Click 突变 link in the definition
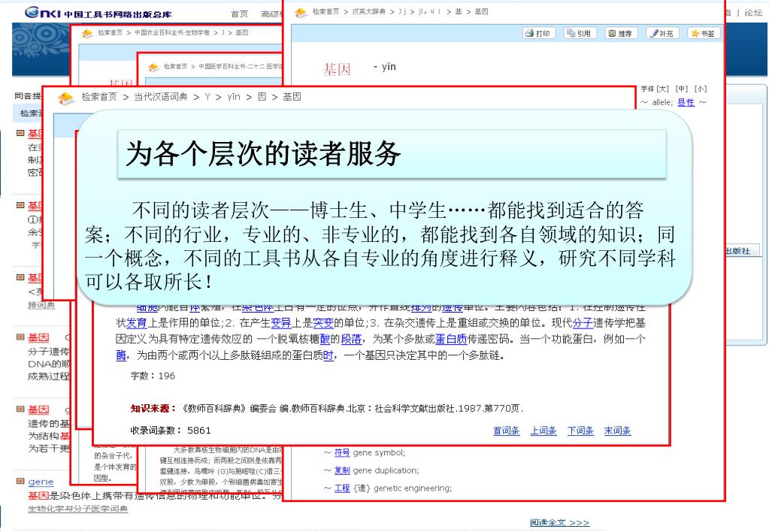Image resolution: width=769 pixels, height=532 pixels. pyautogui.click(x=323, y=322)
